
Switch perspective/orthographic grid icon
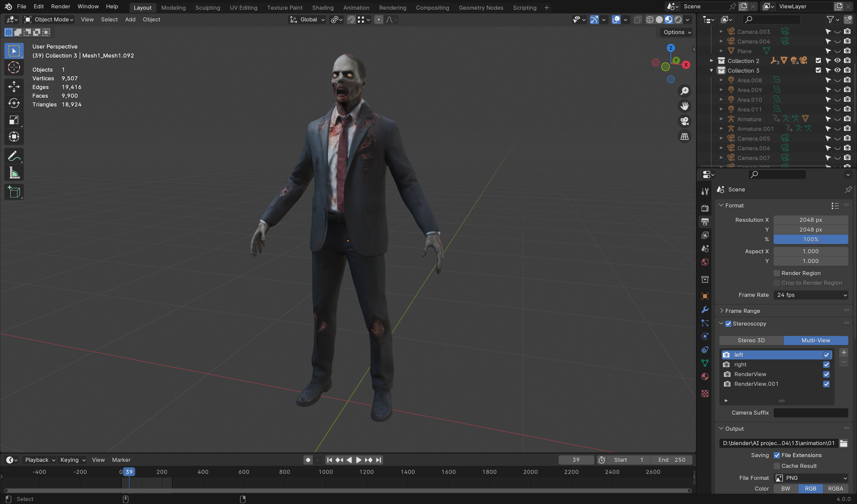pos(684,137)
